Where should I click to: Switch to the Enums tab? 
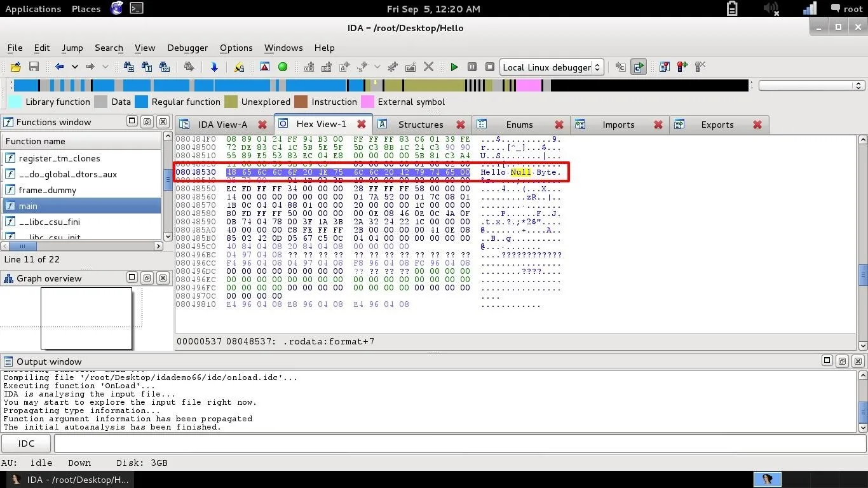[x=520, y=125]
